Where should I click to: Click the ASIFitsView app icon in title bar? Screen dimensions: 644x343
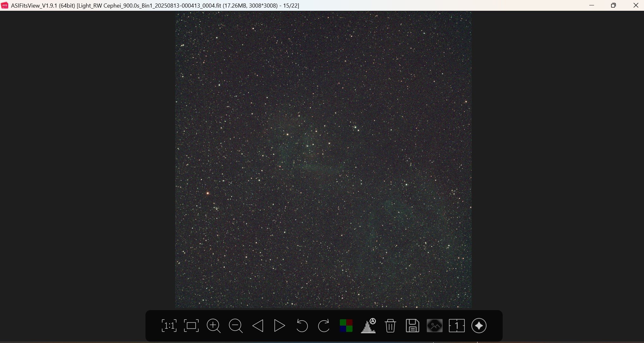coord(5,5)
